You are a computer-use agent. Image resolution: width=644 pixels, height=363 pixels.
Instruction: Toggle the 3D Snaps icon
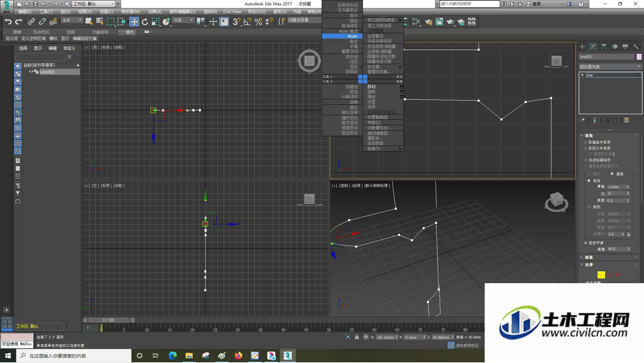[236, 22]
